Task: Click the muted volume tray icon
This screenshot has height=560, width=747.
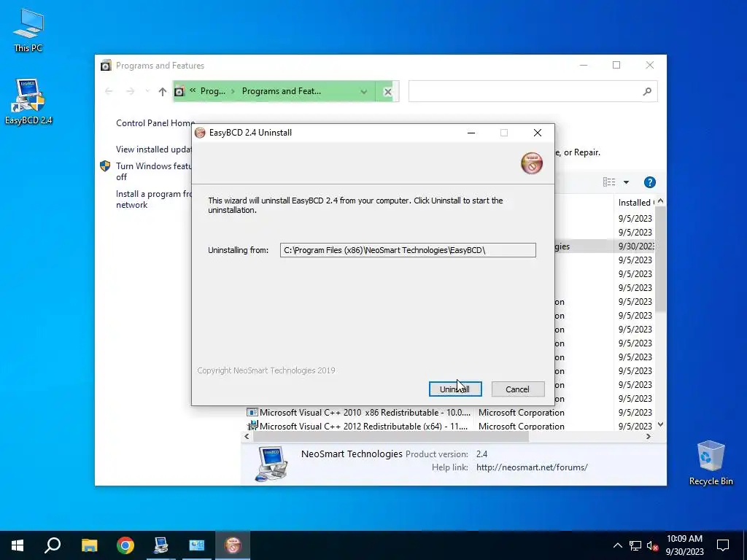Action: point(653,545)
